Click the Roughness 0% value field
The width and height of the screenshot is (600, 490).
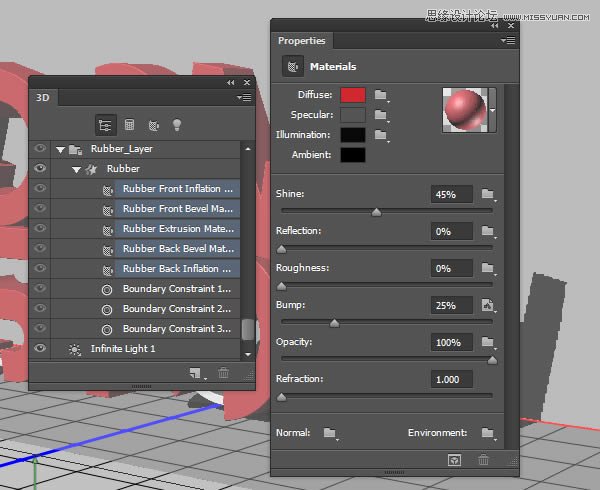[x=452, y=269]
